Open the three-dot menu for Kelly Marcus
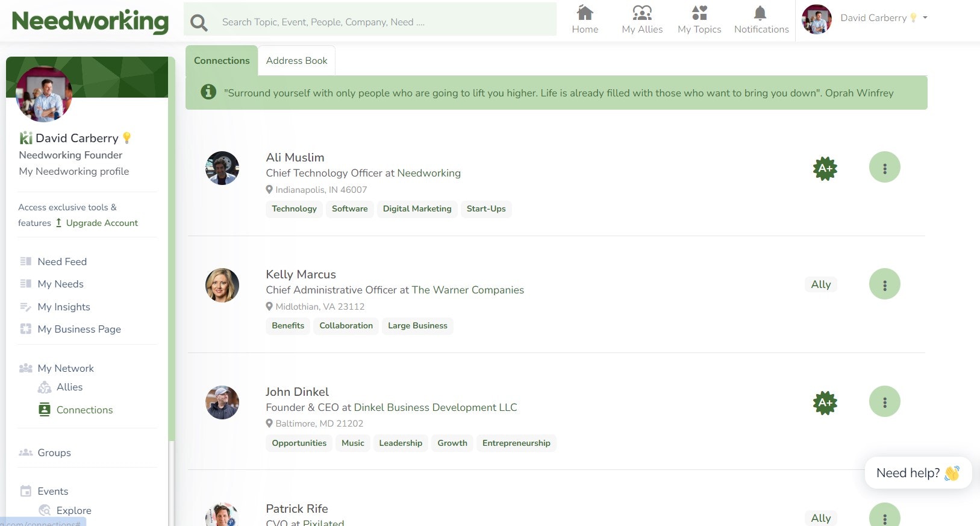The image size is (980, 526). point(884,284)
